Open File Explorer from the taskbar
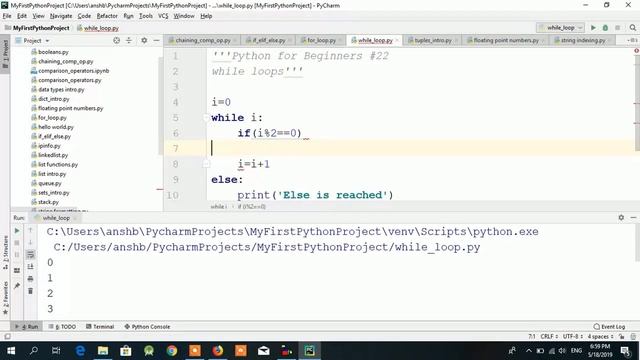 [102, 351]
